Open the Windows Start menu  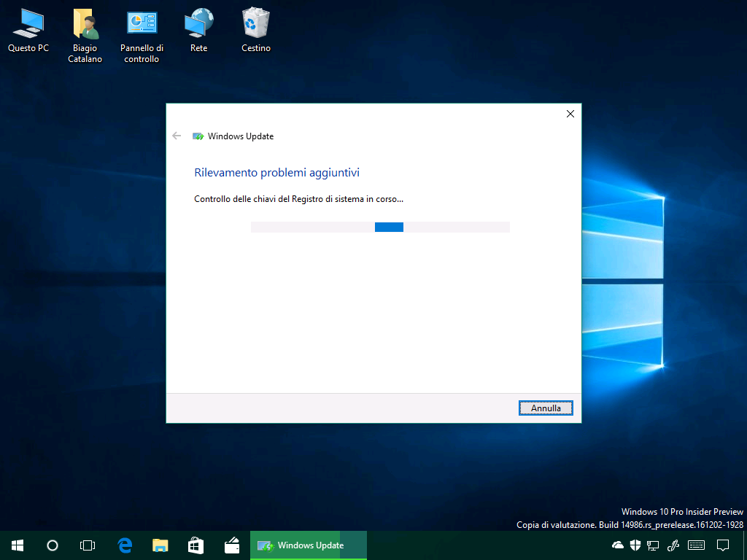(18, 545)
